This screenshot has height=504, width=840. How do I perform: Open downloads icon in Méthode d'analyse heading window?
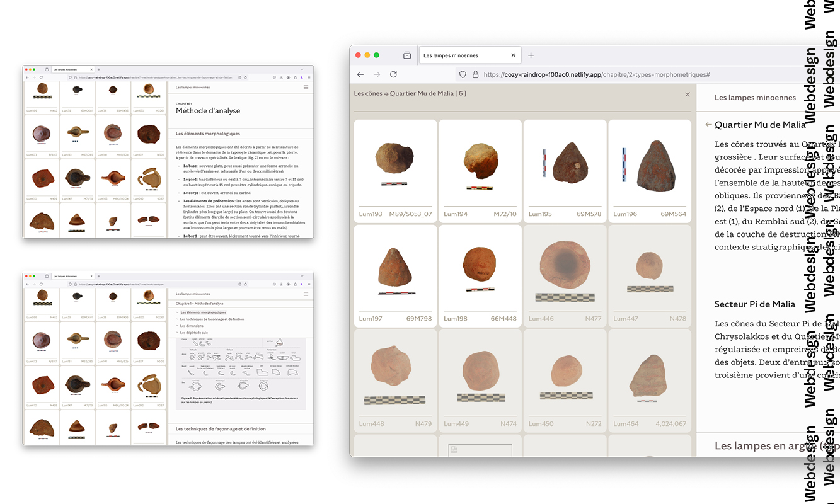click(281, 77)
